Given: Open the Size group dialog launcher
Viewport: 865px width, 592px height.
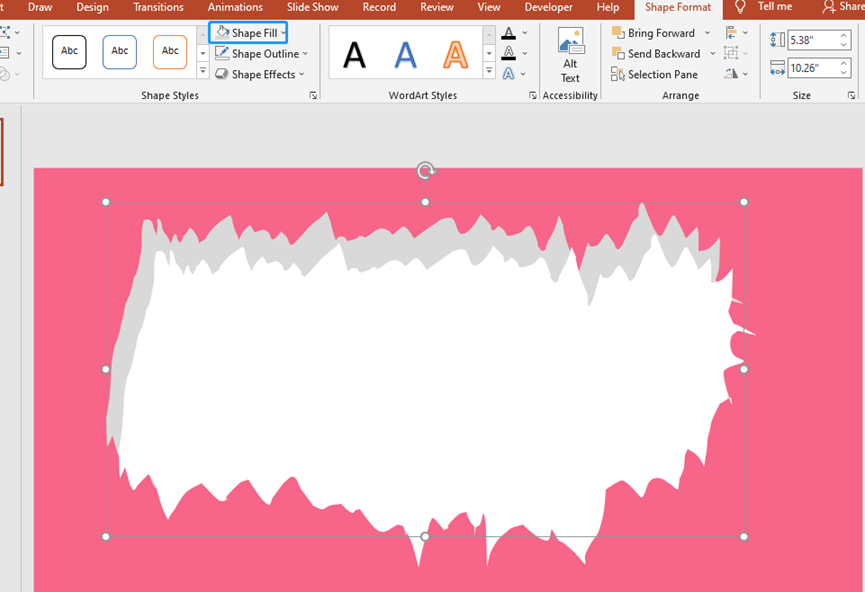Looking at the screenshot, I should pos(851,95).
